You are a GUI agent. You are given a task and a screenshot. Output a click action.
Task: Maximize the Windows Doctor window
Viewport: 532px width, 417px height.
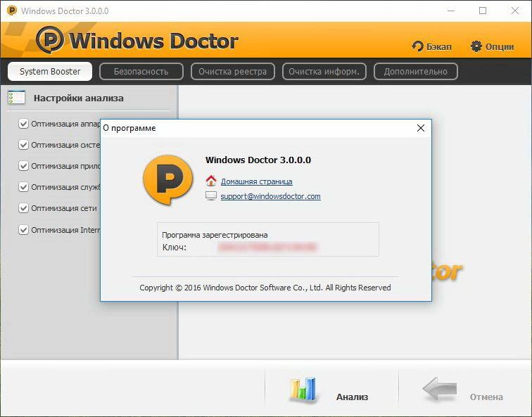(x=483, y=11)
